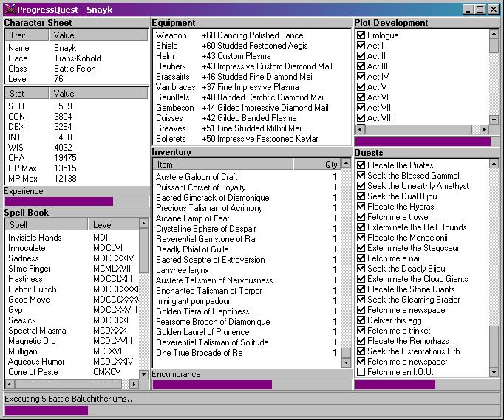Toggle Exterminate the Cloud Giants checkbox
The height and width of the screenshot is (420, 504).
click(x=361, y=279)
